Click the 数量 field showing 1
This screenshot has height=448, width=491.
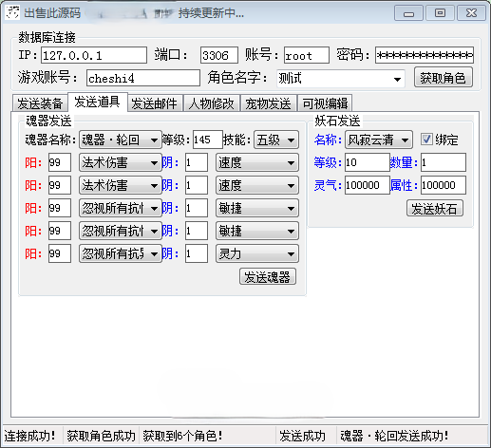(444, 162)
